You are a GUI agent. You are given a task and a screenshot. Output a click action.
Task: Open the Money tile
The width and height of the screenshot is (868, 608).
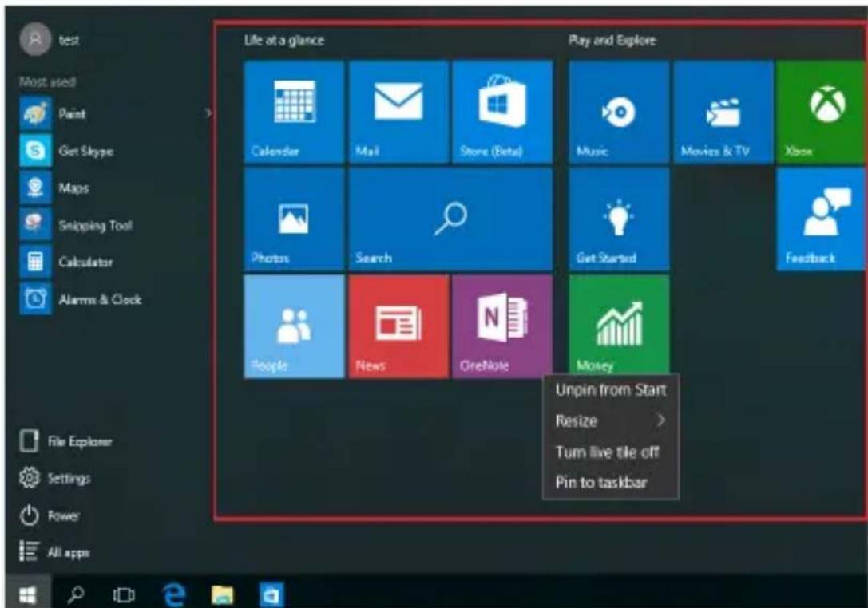[x=619, y=326]
